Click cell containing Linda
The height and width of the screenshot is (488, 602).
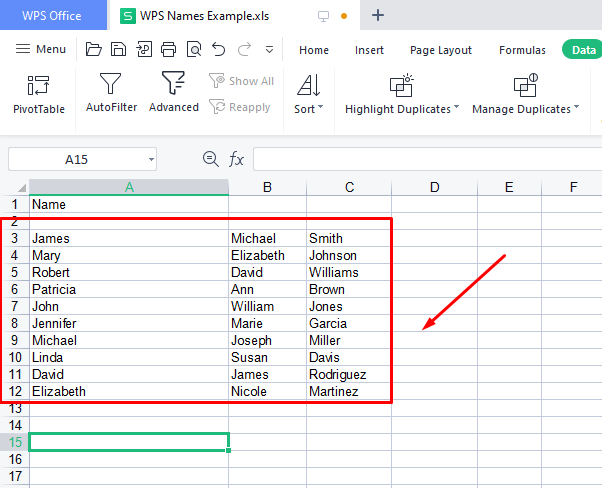pyautogui.click(x=129, y=357)
